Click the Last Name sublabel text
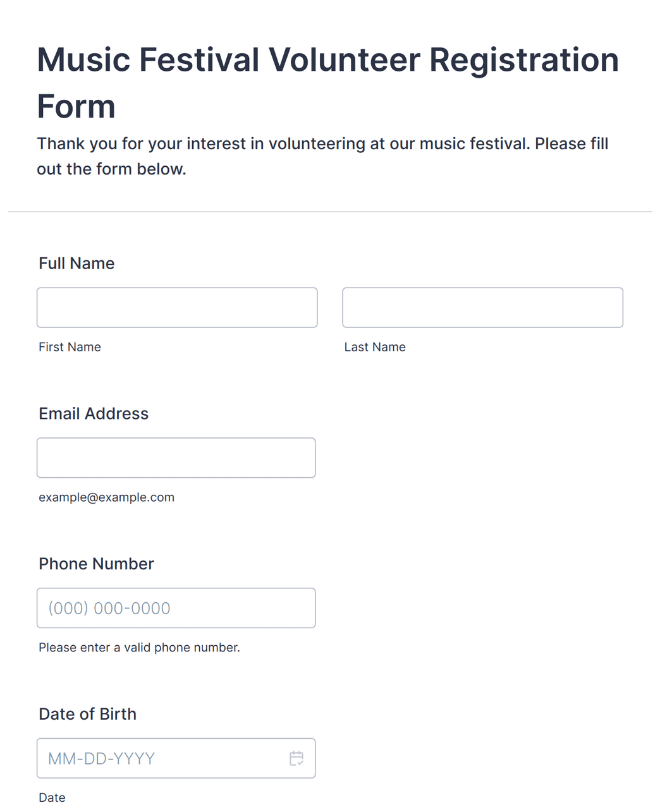Image resolution: width=660 pixels, height=812 pixels. pos(375,347)
